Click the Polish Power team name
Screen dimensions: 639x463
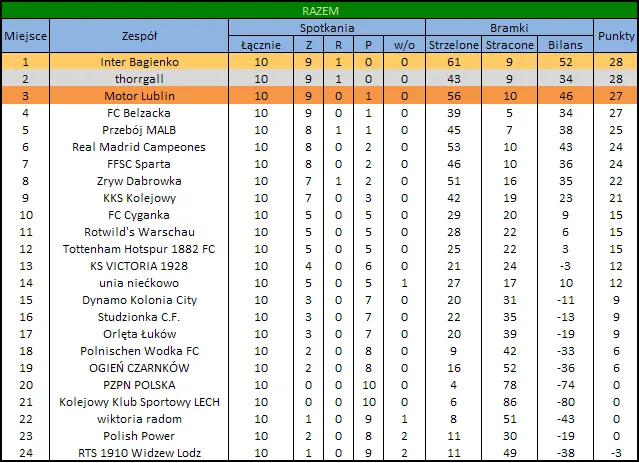139,436
